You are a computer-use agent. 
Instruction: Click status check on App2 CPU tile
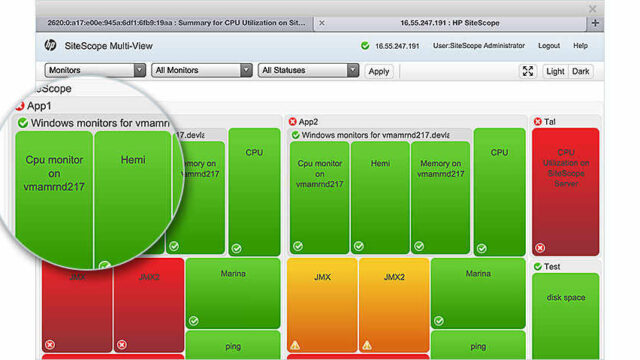[482, 248]
